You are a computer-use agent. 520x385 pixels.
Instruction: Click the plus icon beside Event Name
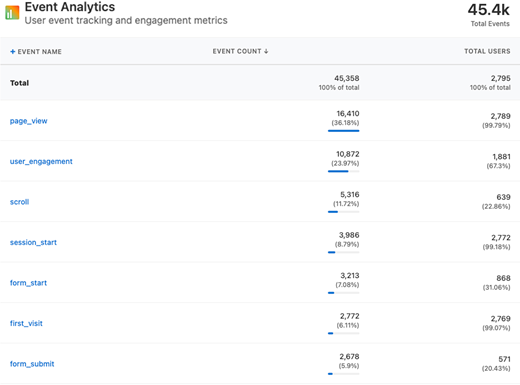point(13,51)
